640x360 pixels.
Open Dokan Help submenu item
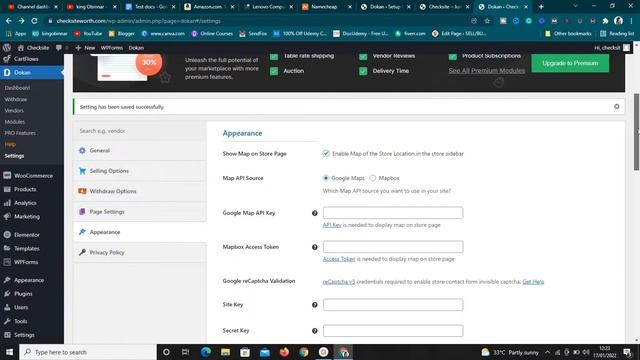tap(10, 144)
